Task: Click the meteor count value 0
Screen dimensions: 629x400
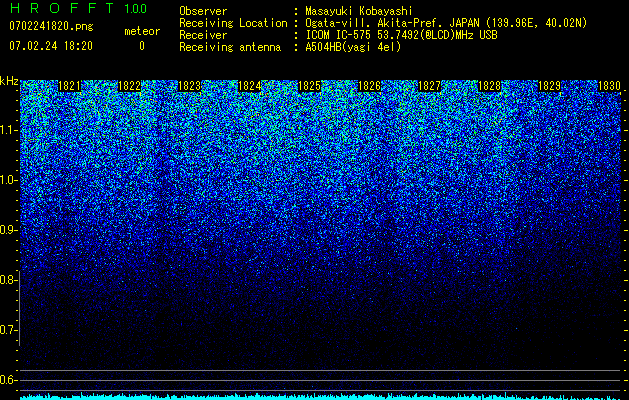Action: [x=142, y=46]
